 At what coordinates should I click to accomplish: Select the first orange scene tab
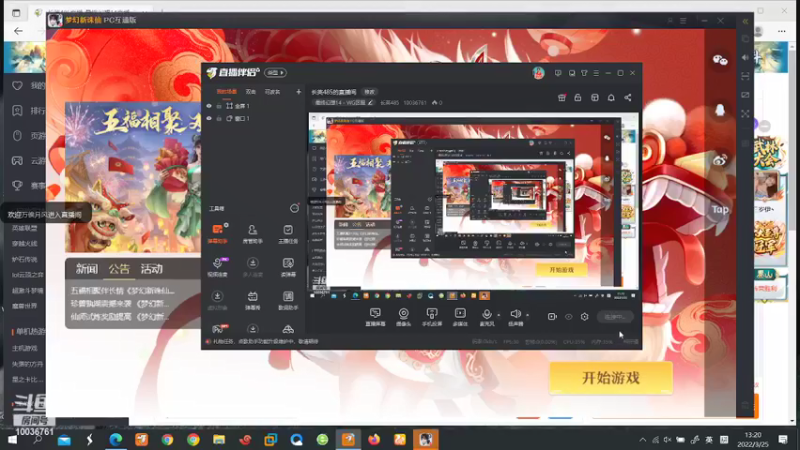tap(227, 92)
